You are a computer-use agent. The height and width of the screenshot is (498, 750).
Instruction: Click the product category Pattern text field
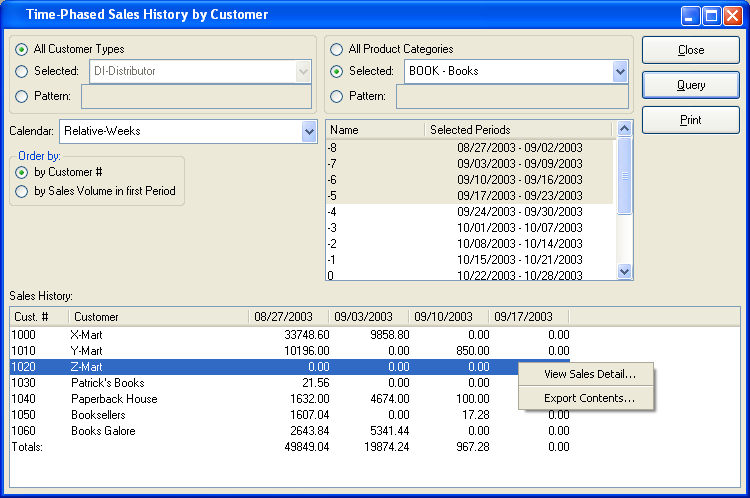click(x=512, y=96)
